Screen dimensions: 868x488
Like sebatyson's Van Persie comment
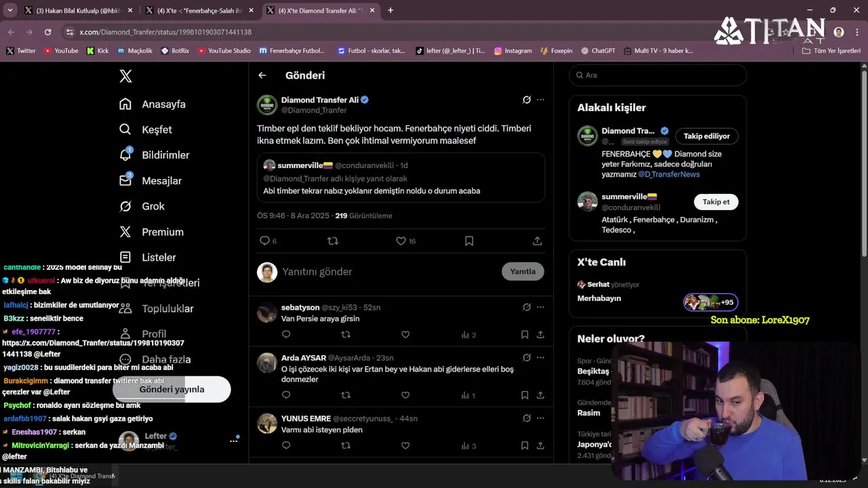[406, 334]
